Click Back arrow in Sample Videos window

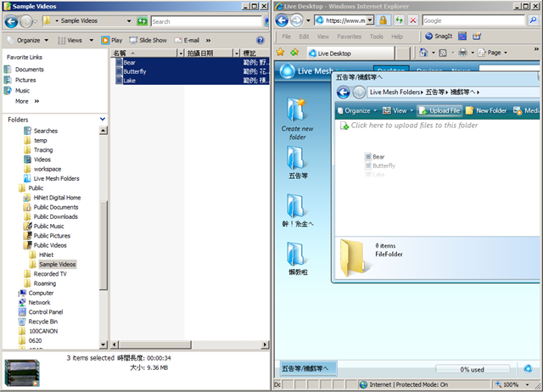[x=11, y=21]
